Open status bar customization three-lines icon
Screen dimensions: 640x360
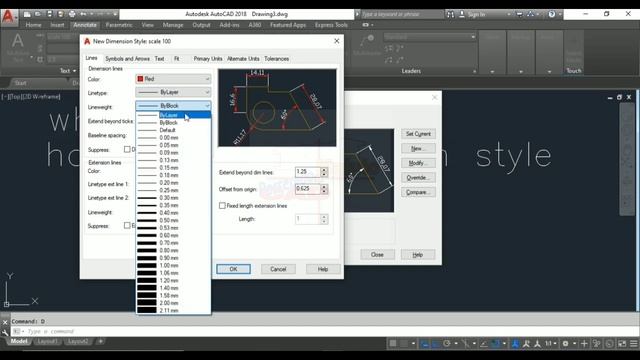pos(633,344)
